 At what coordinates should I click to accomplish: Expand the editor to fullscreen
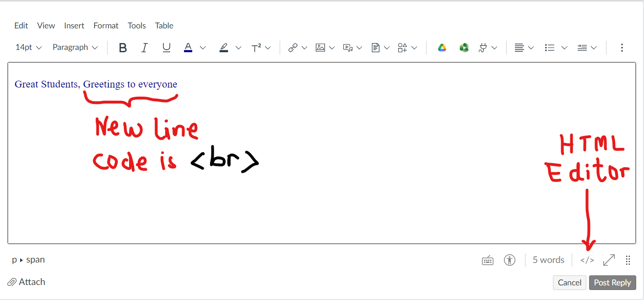click(x=609, y=260)
